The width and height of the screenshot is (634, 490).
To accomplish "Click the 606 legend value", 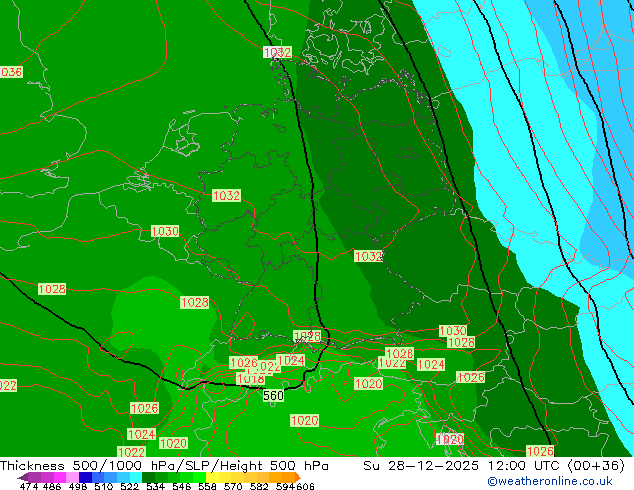I will click(x=305, y=486).
